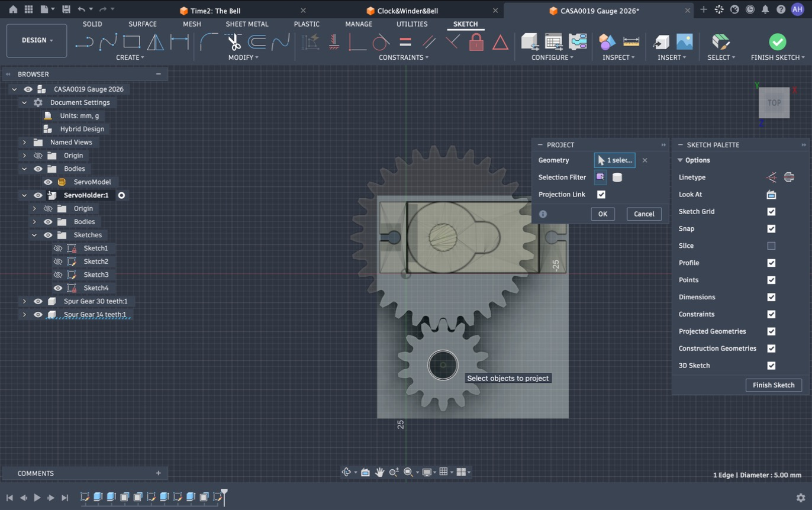The image size is (812, 510).
Task: Select the Rectangle sketch tool
Action: coord(131,42)
